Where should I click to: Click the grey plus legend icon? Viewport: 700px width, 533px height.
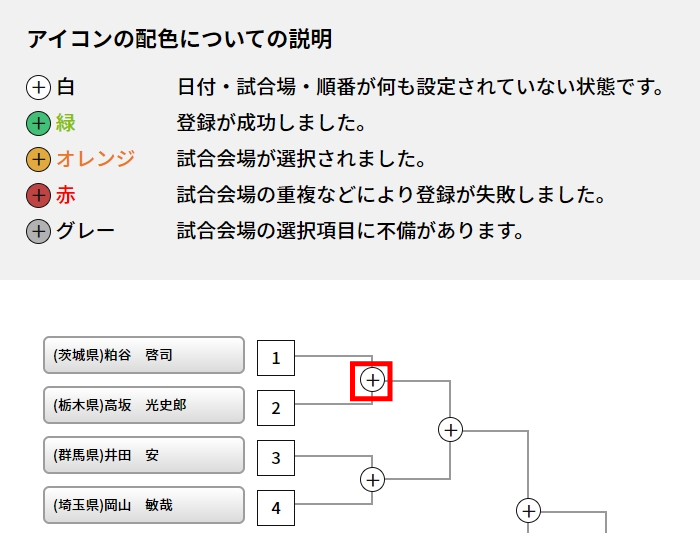point(38,232)
